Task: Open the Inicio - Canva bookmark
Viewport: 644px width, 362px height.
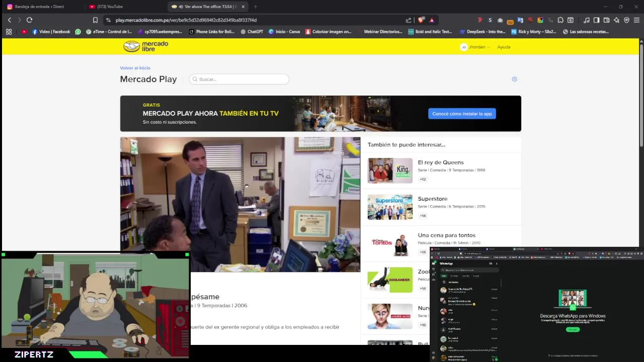Action: click(284, 32)
